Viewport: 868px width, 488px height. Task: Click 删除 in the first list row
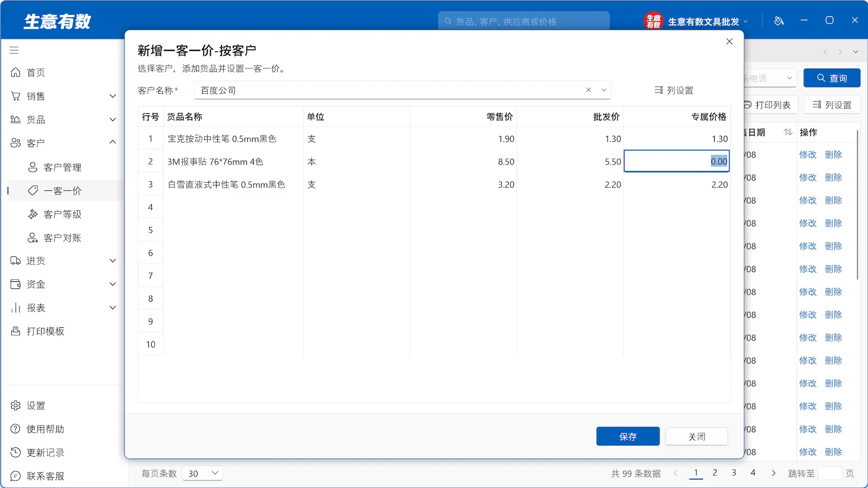(x=833, y=155)
